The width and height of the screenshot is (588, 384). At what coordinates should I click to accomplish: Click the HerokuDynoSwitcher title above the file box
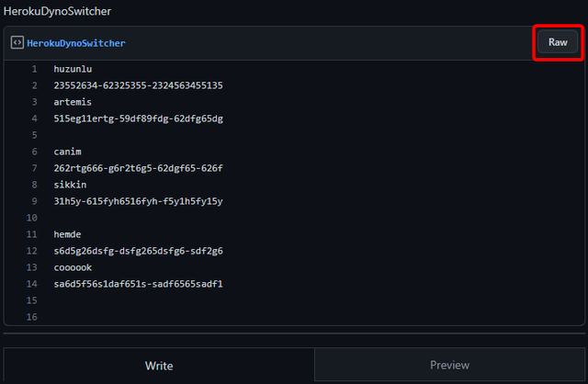(x=57, y=10)
